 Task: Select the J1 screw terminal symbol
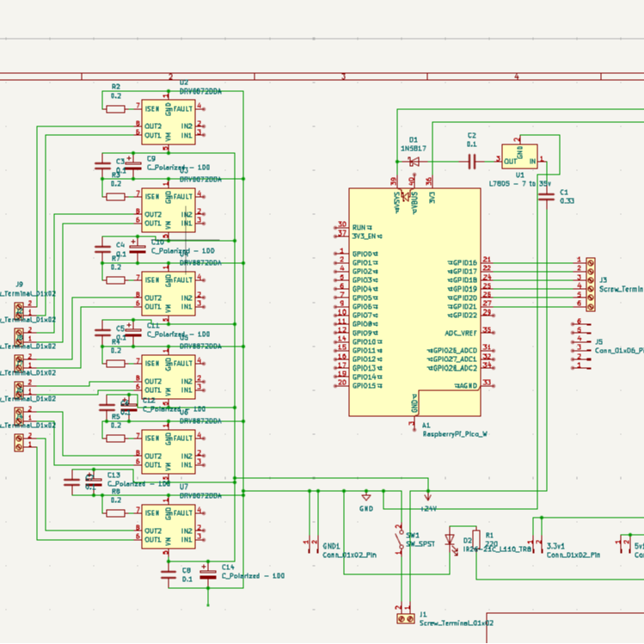click(406, 618)
